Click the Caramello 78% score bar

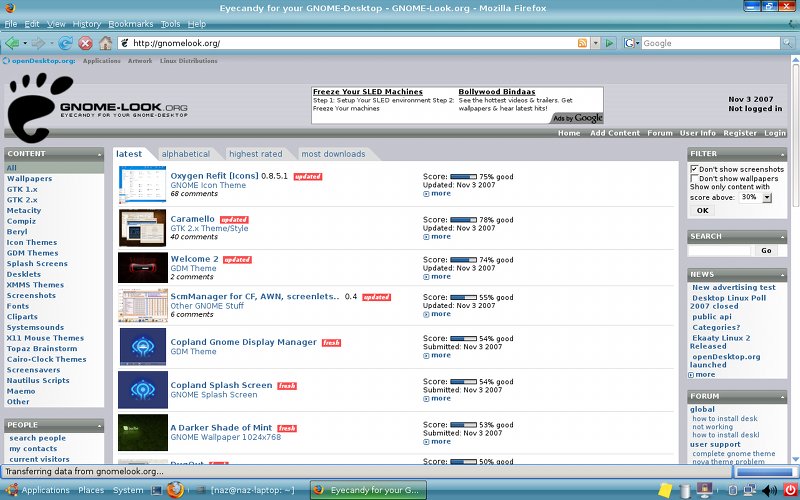pyautogui.click(x=463, y=220)
